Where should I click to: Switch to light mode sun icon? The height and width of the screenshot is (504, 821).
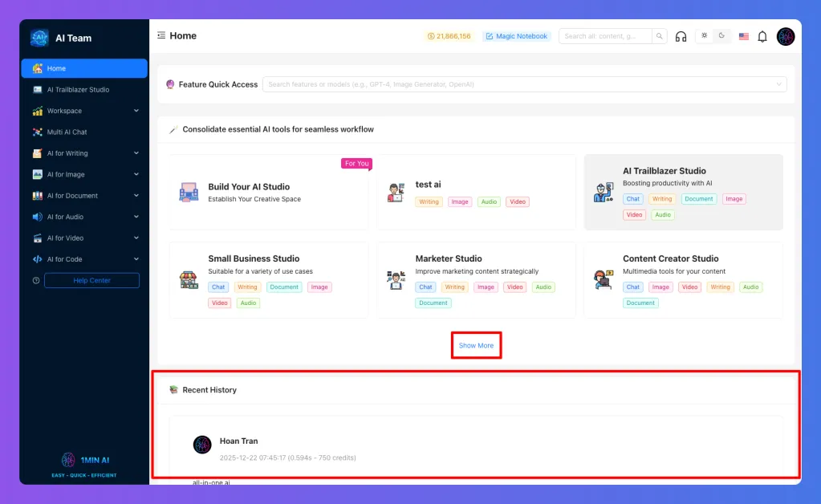(x=705, y=35)
